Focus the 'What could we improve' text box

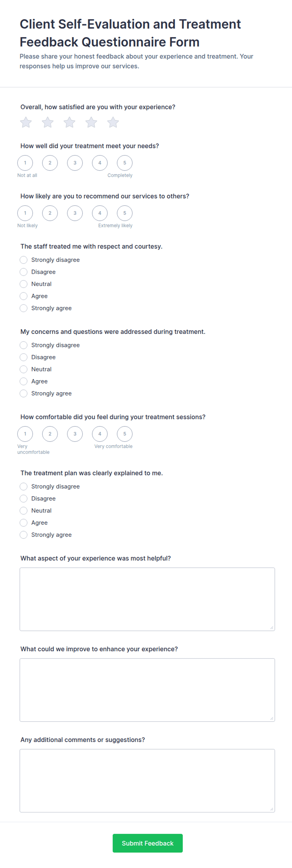pyautogui.click(x=147, y=690)
